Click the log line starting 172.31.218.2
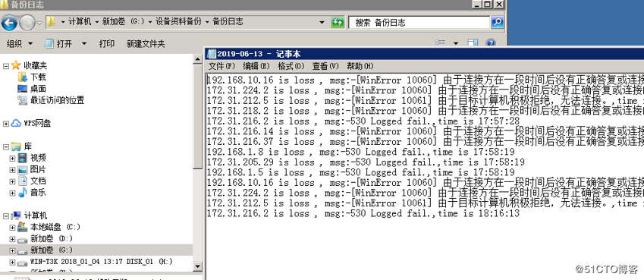This screenshot has height=280, width=644. (x=425, y=111)
